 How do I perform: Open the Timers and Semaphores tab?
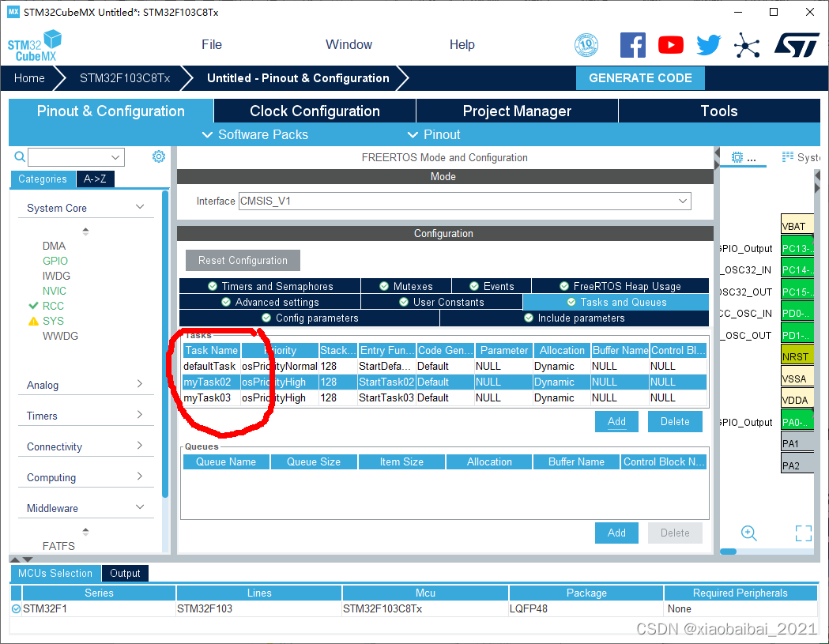[x=270, y=286]
